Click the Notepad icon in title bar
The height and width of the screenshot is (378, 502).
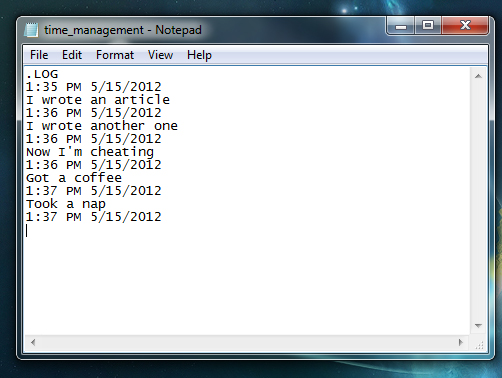(31, 30)
